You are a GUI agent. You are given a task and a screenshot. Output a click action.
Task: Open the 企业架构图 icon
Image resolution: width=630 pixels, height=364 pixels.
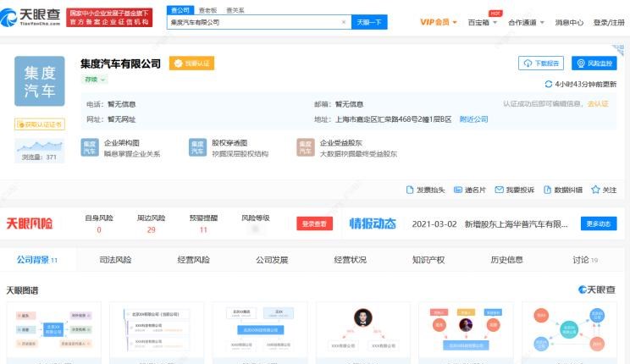coord(90,147)
